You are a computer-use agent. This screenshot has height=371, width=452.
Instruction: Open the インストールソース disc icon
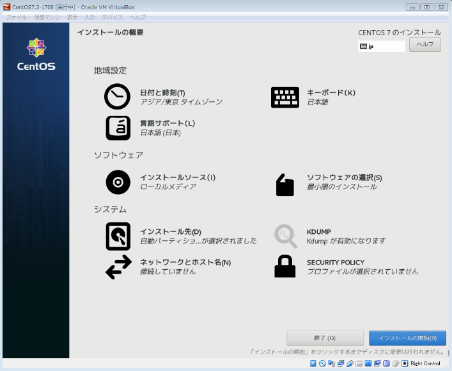click(x=118, y=182)
